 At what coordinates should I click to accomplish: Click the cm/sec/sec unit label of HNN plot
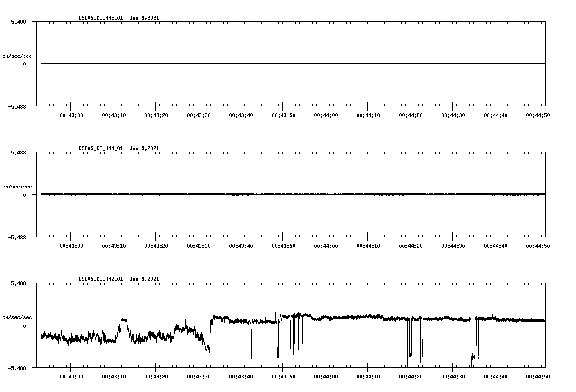[x=17, y=187]
